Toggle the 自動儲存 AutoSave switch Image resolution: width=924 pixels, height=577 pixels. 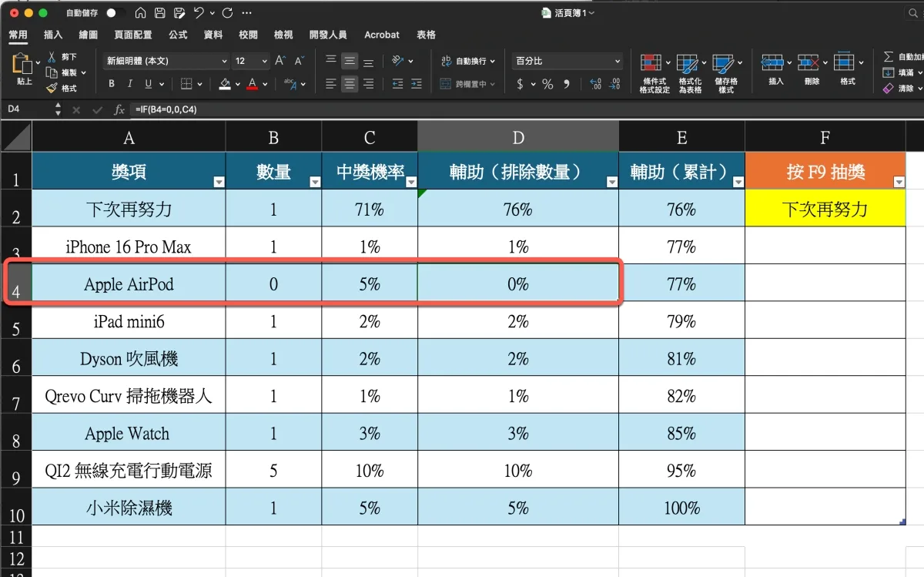[115, 13]
